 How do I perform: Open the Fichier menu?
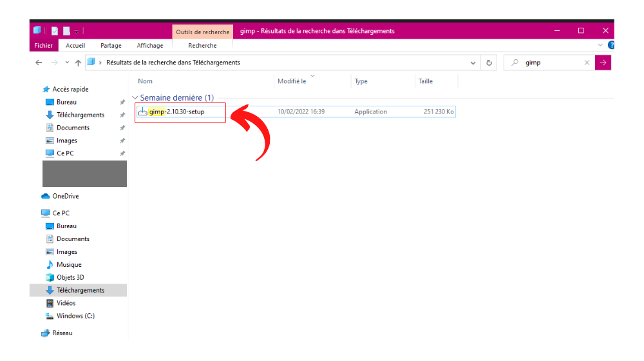point(43,46)
